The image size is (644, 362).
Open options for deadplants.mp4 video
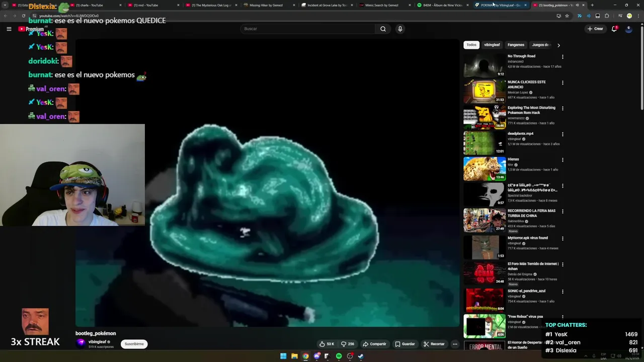click(x=562, y=134)
